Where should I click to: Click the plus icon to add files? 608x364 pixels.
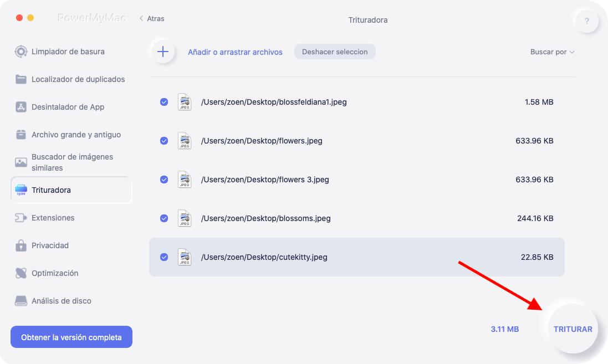pos(163,52)
